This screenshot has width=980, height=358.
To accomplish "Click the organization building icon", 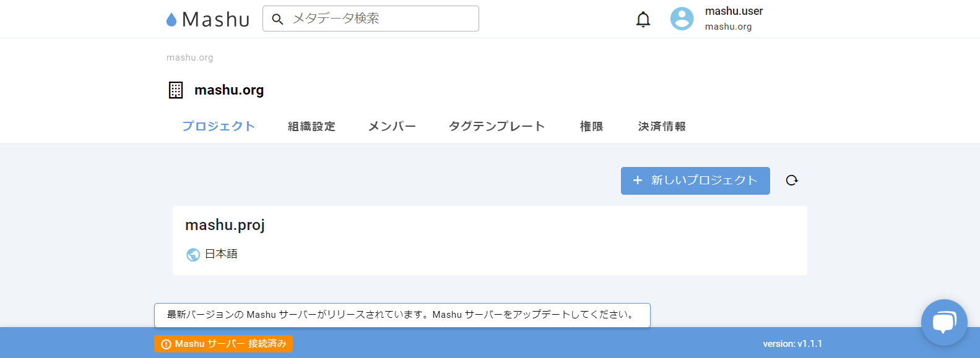I will click(x=176, y=90).
